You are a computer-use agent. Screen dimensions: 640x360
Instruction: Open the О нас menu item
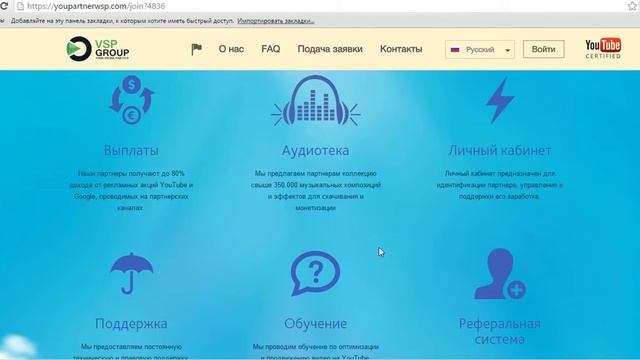pos(231,49)
